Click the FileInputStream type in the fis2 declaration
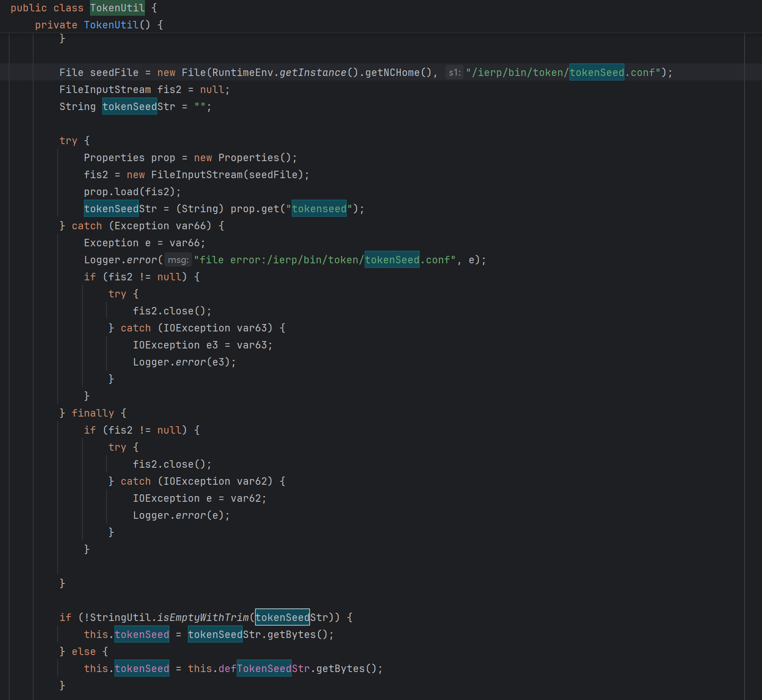762x700 pixels. [x=105, y=90]
